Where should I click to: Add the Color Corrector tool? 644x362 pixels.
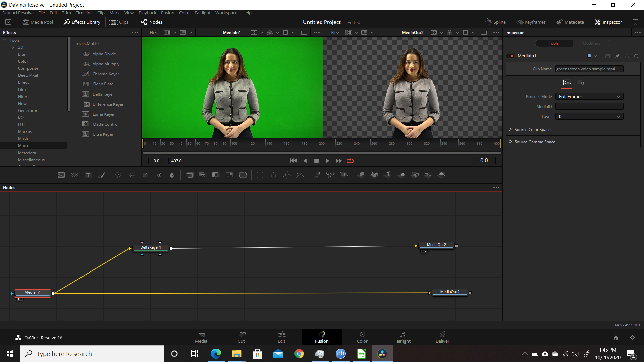point(118,175)
